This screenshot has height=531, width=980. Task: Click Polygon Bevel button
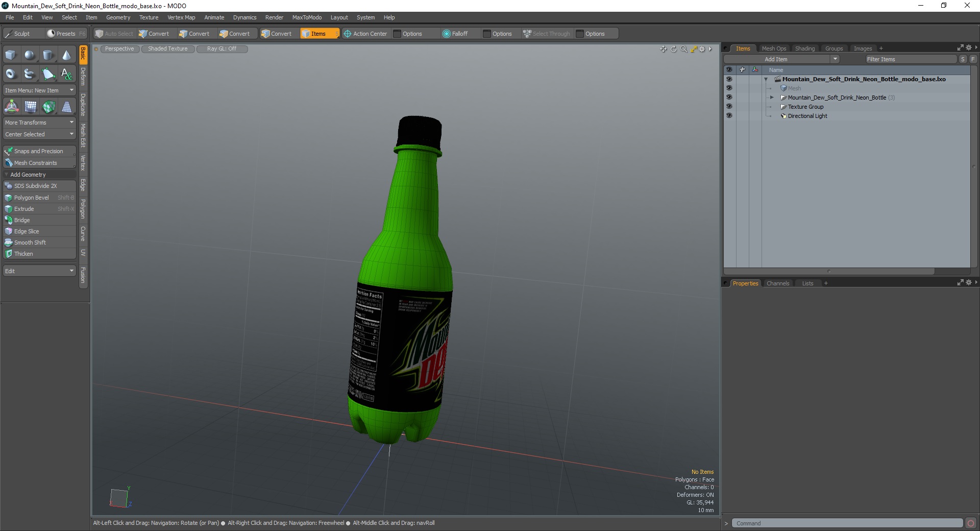(x=39, y=198)
